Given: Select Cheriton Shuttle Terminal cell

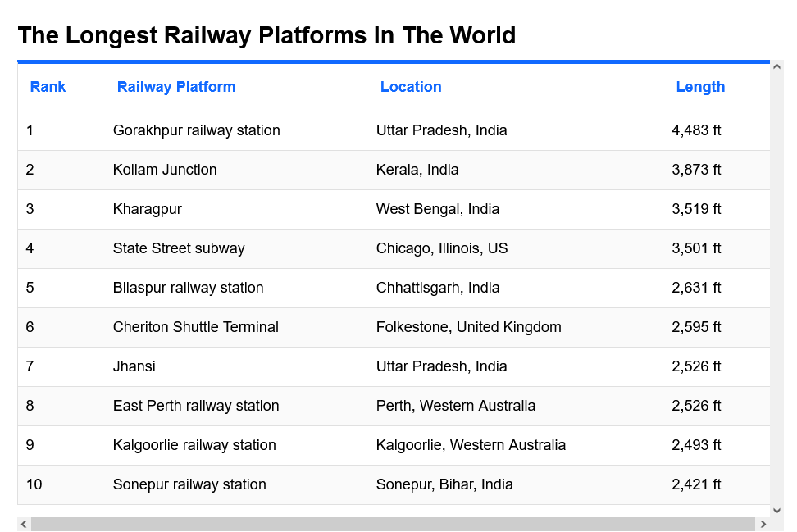Looking at the screenshot, I should tap(196, 327).
